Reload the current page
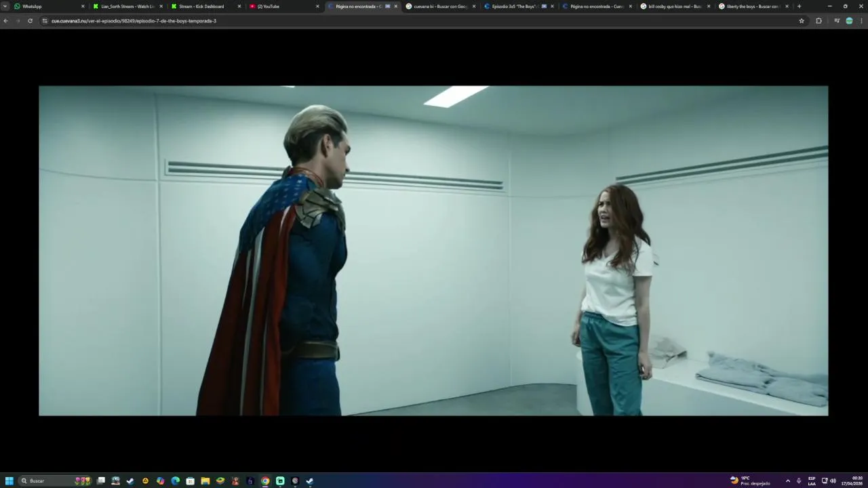 tap(30, 21)
